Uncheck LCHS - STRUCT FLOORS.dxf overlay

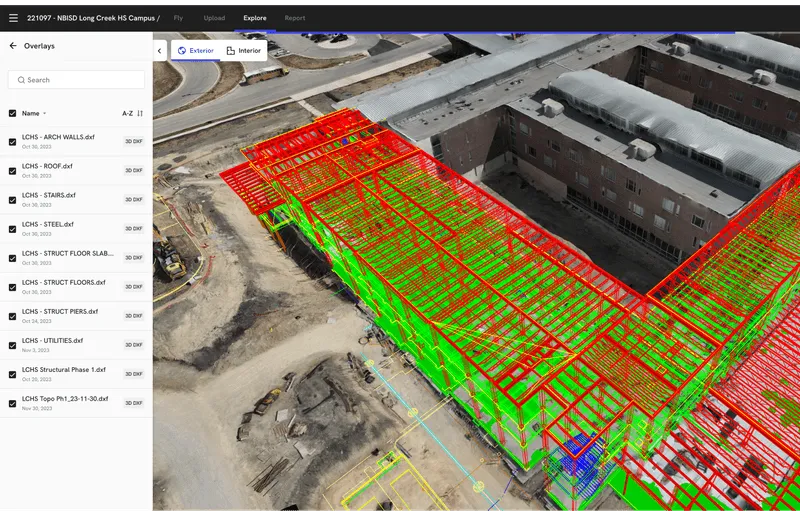[12, 287]
